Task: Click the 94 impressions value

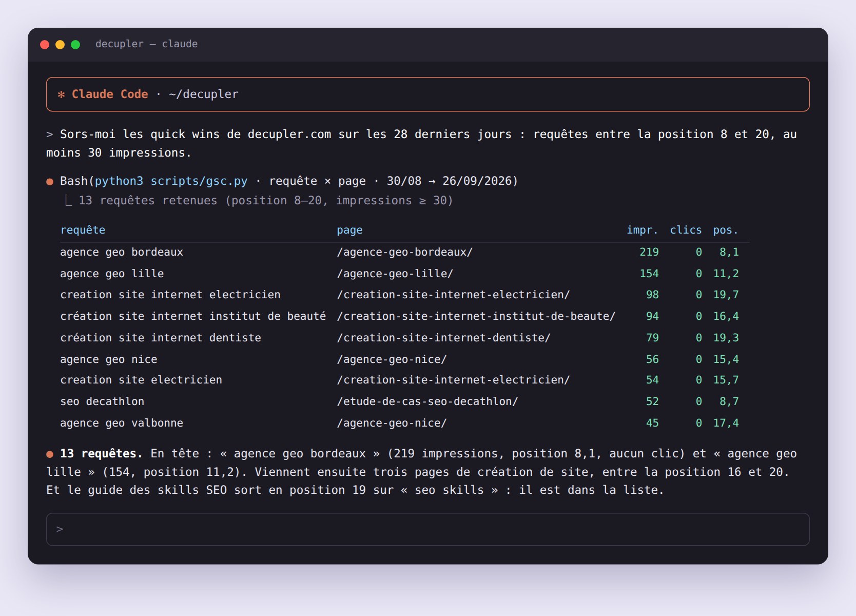Action: click(x=652, y=316)
